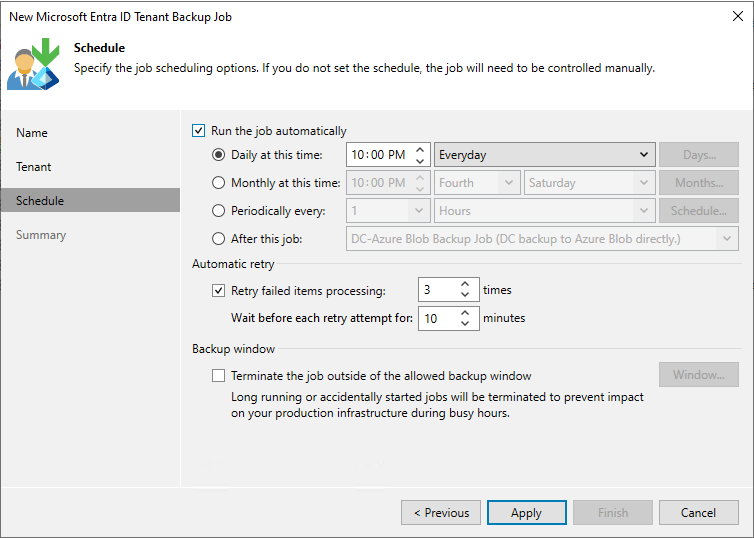Image resolution: width=754 pixels, height=538 pixels.
Task: Toggle Retry failed items processing checkbox
Action: [218, 290]
